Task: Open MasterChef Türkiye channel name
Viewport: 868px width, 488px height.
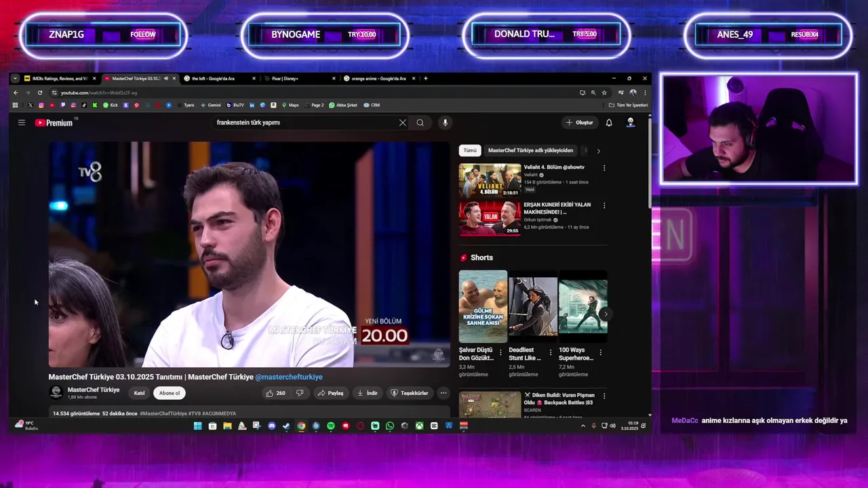Action: (x=94, y=390)
